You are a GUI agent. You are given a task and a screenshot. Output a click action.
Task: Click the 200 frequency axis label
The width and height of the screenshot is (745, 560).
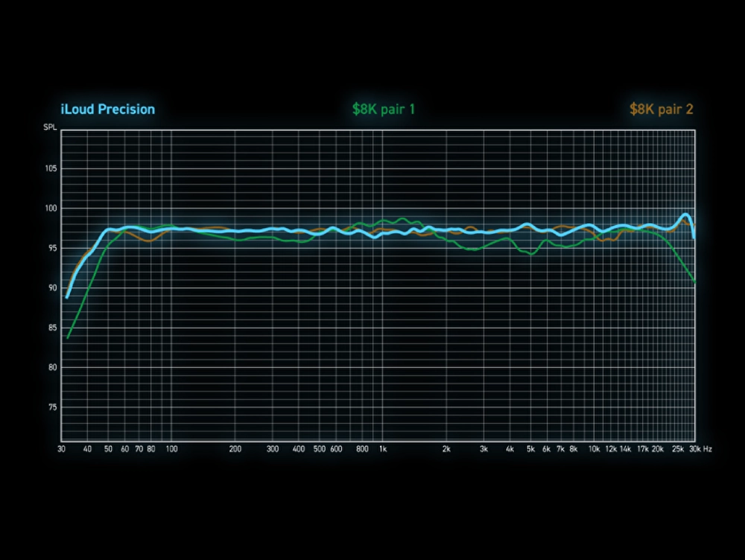[235, 450]
